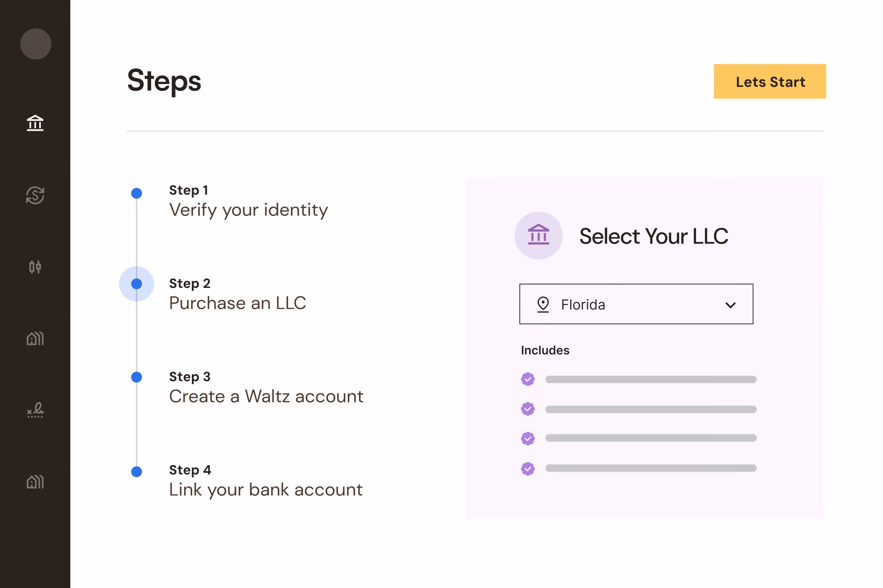Click the Step 1 blue timeline dot

[x=137, y=193]
